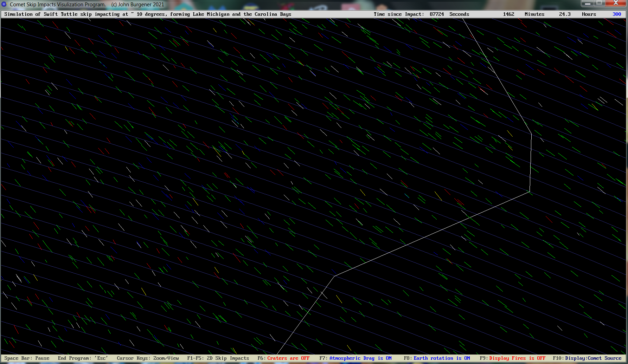The image size is (628, 364).
Task: Click the 24.3 Hours readout
Action: coord(577,14)
